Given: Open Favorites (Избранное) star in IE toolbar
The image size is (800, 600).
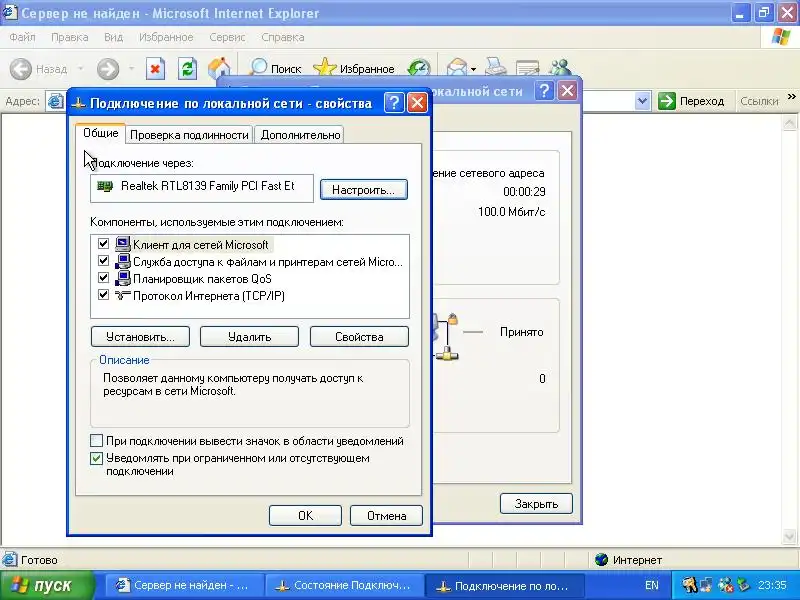Looking at the screenshot, I should [354, 68].
